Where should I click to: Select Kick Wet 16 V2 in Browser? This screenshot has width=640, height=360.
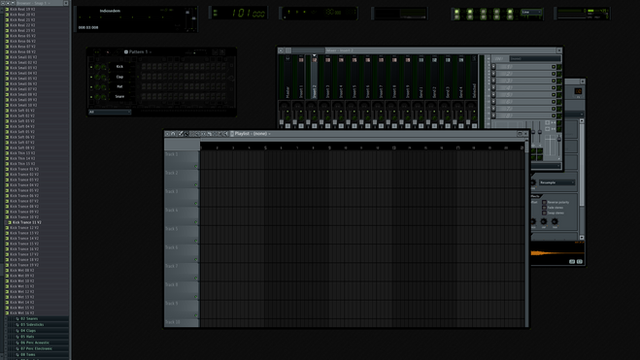pyautogui.click(x=22, y=313)
